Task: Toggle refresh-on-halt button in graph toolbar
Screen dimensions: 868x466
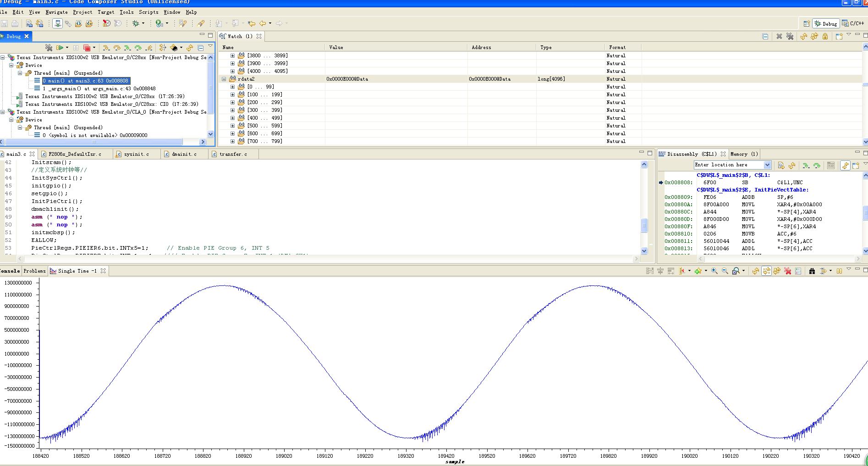Action: (x=766, y=271)
